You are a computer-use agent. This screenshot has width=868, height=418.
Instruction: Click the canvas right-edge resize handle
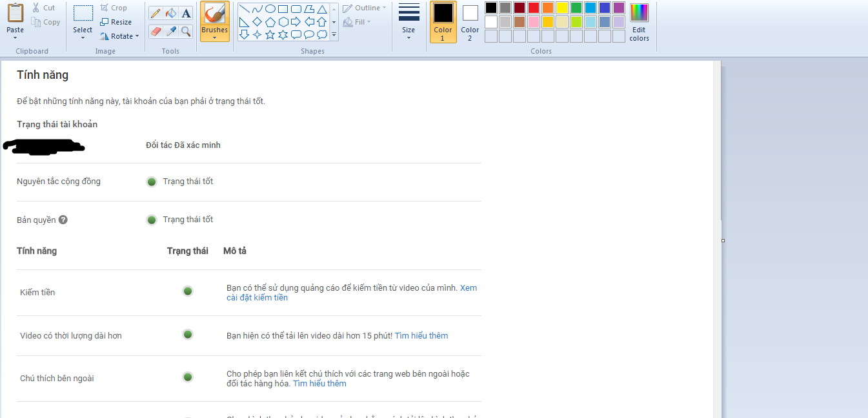pos(723,240)
